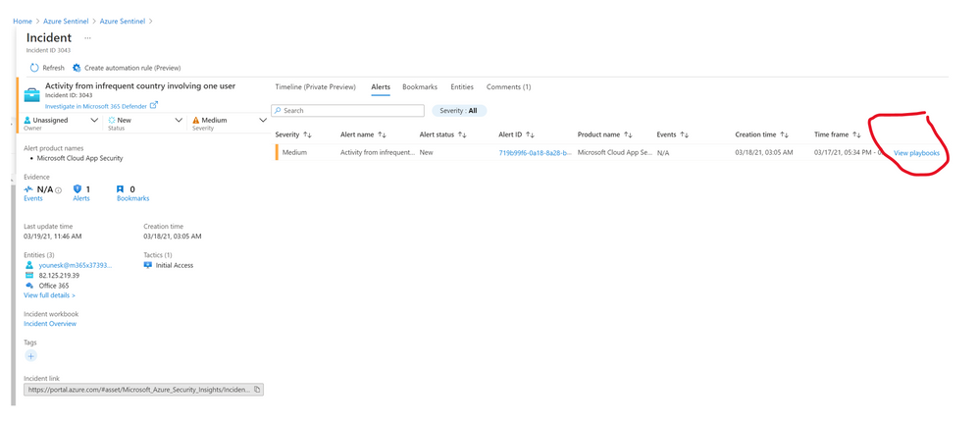Screen dimensions: 980x424
Task: Select the Comments (1) tab
Action: click(x=508, y=87)
